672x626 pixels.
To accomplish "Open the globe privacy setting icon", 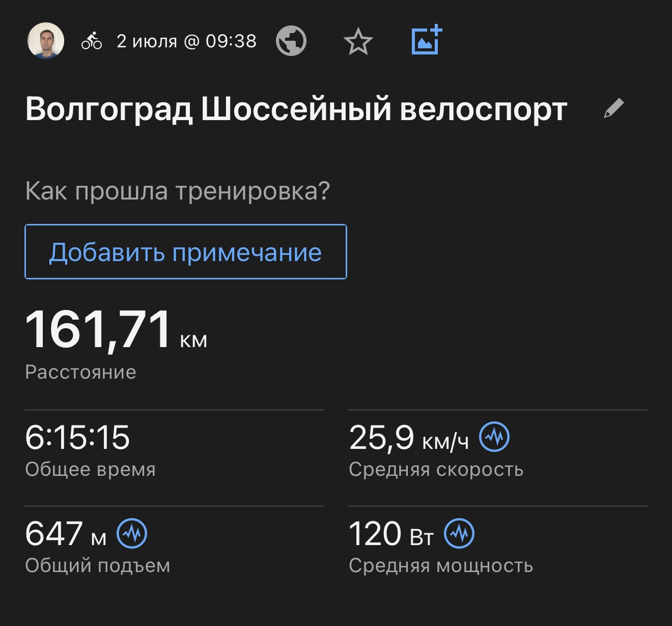I will 291,41.
